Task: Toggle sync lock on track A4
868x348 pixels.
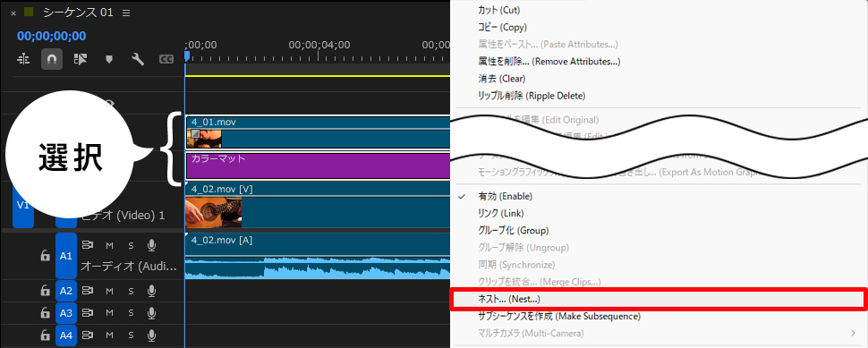Action: point(88,335)
